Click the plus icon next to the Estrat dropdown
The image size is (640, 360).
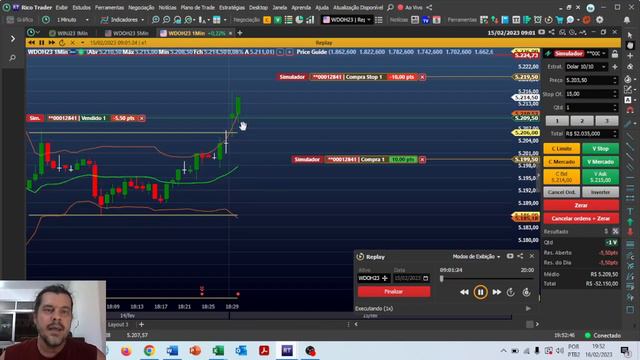click(615, 67)
